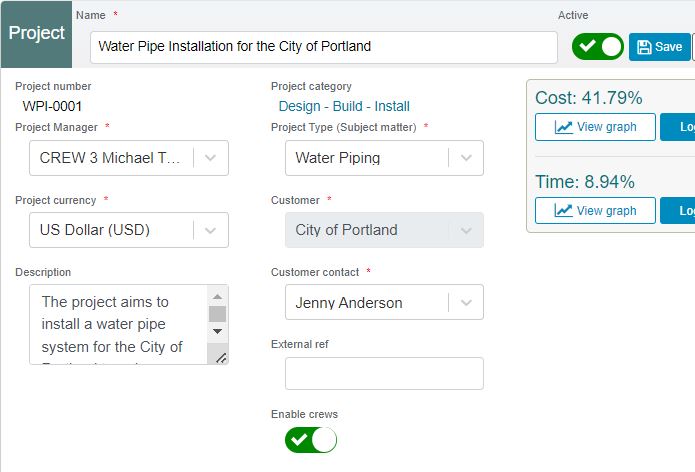This screenshot has height=472, width=695.
Task: Click the project Name input field
Action: point(324,47)
